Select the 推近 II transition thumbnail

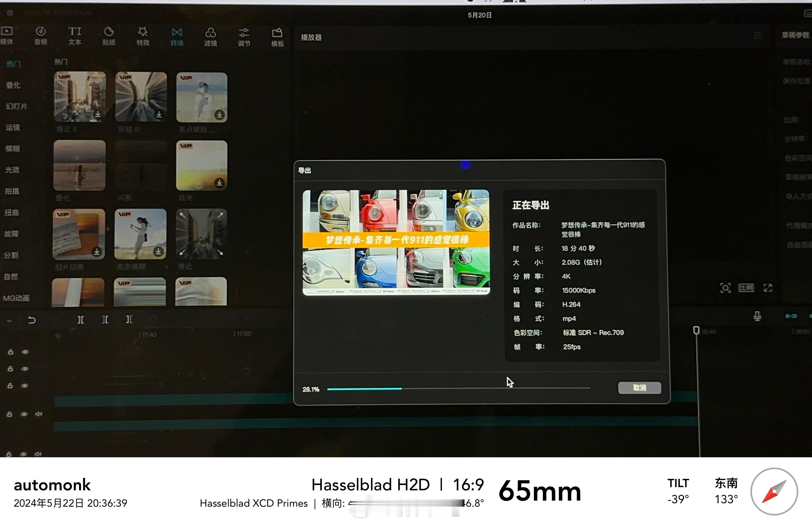(x=80, y=97)
